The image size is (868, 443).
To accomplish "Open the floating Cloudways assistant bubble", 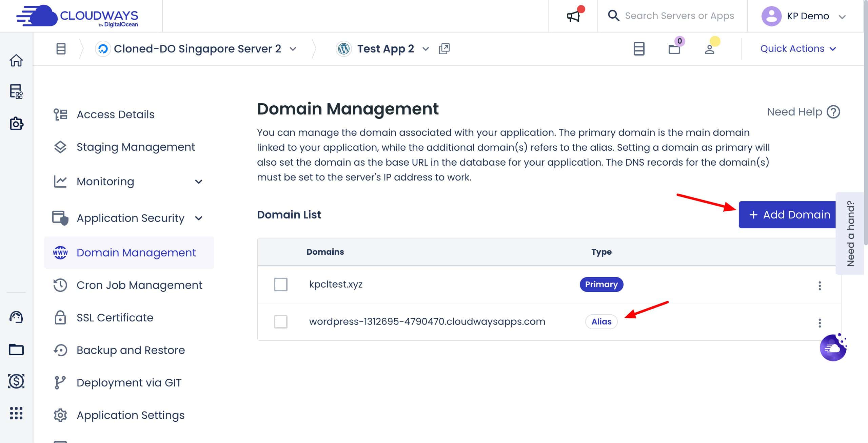I will tap(833, 347).
